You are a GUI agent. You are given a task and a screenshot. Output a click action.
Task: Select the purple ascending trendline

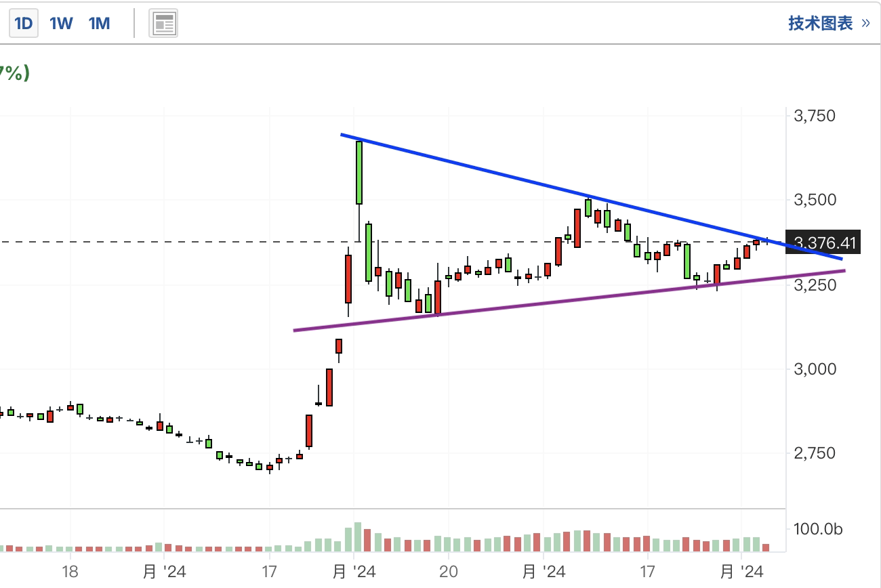pyautogui.click(x=569, y=301)
